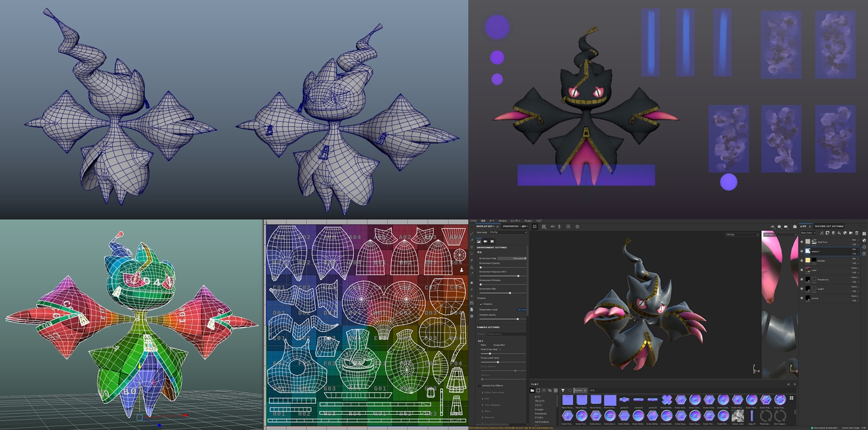Select the Polygon Fill tool in left toolbar
Image resolution: width=868 pixels, height=430 pixels.
[472, 253]
